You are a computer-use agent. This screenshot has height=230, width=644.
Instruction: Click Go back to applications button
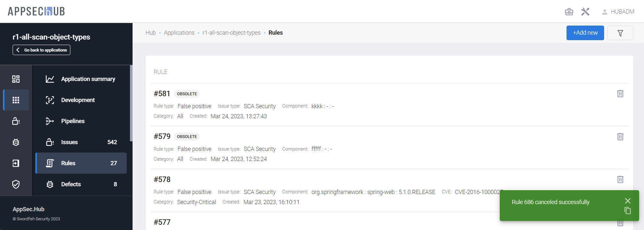coord(41,50)
